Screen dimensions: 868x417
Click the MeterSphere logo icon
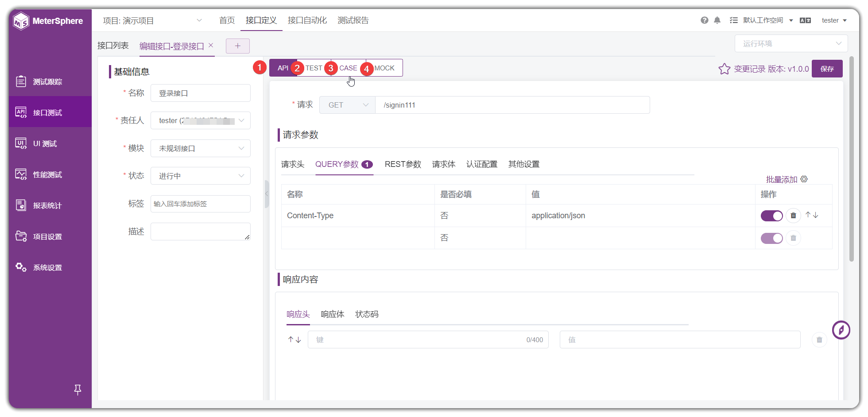(x=21, y=21)
